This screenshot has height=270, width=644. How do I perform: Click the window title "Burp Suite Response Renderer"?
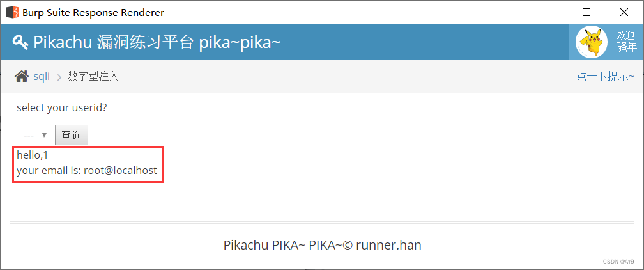click(x=93, y=12)
